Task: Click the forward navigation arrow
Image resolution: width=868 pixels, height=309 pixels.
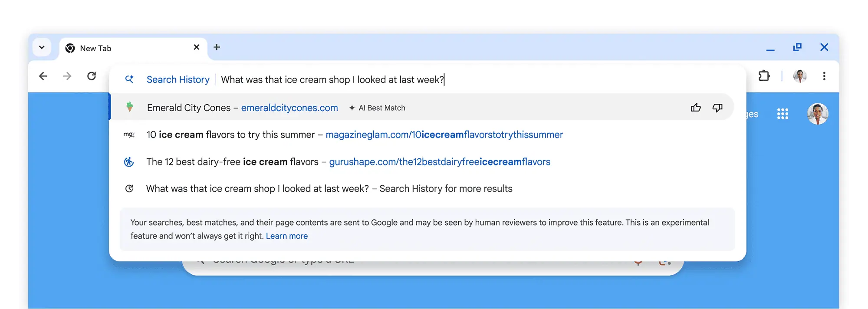Action: (x=67, y=76)
